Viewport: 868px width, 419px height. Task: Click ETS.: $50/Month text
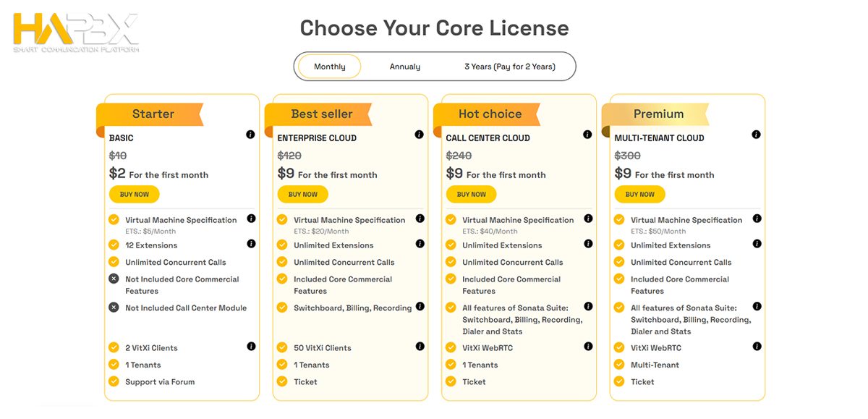click(x=658, y=232)
